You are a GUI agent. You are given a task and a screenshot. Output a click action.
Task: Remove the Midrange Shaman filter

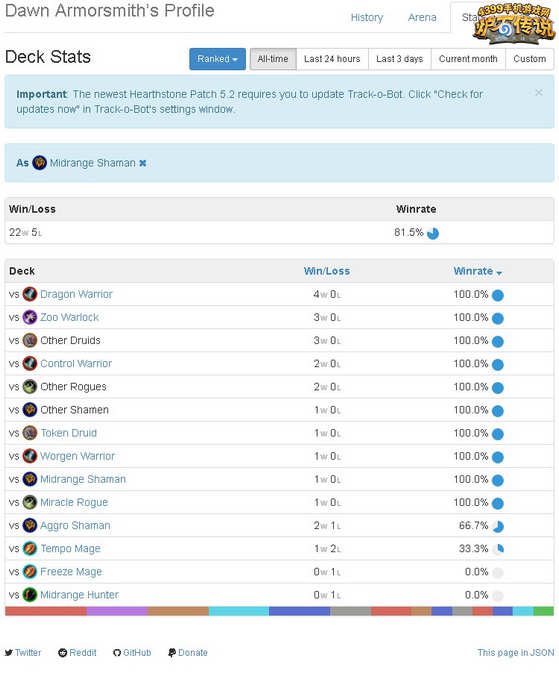pos(143,163)
